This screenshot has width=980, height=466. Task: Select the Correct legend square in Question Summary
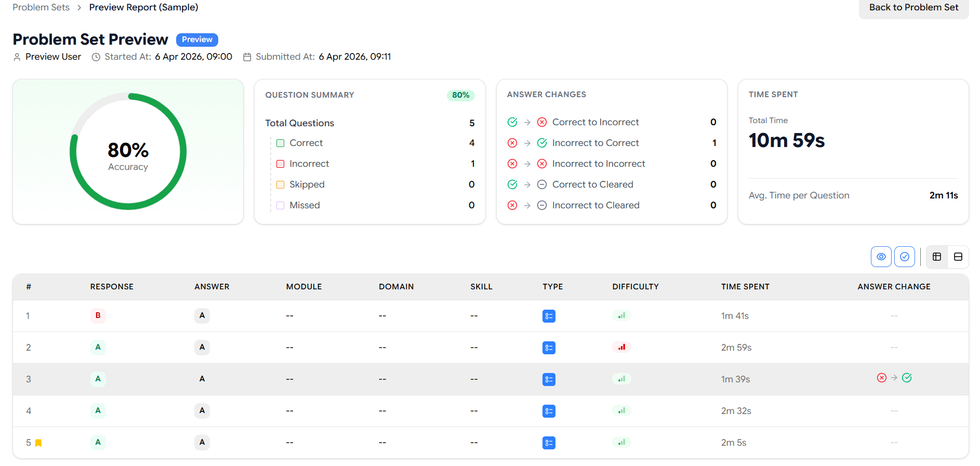tap(281, 143)
